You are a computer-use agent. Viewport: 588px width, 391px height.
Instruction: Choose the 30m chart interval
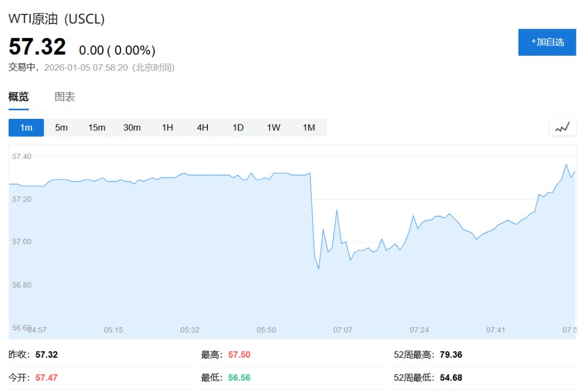(x=132, y=127)
